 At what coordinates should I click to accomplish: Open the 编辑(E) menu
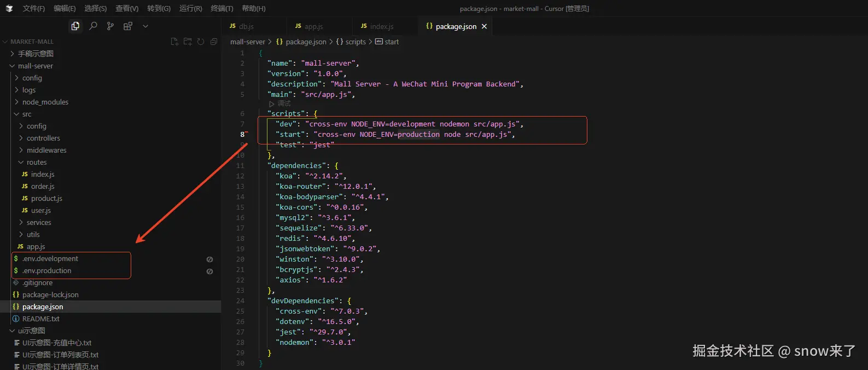coord(65,8)
